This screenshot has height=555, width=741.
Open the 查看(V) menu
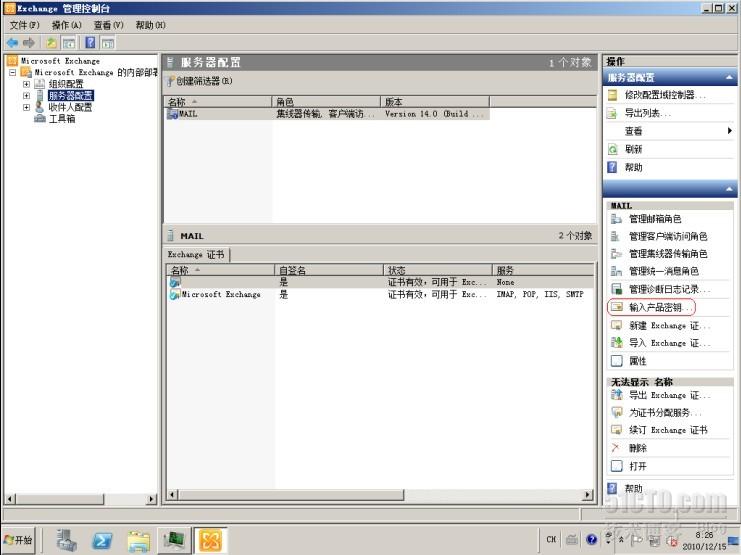(108, 25)
